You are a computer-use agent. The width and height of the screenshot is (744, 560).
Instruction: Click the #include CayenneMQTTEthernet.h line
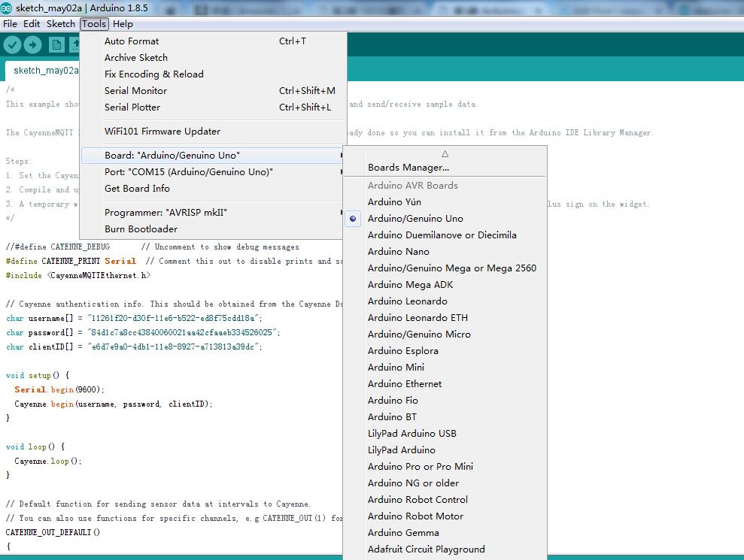coord(78,276)
